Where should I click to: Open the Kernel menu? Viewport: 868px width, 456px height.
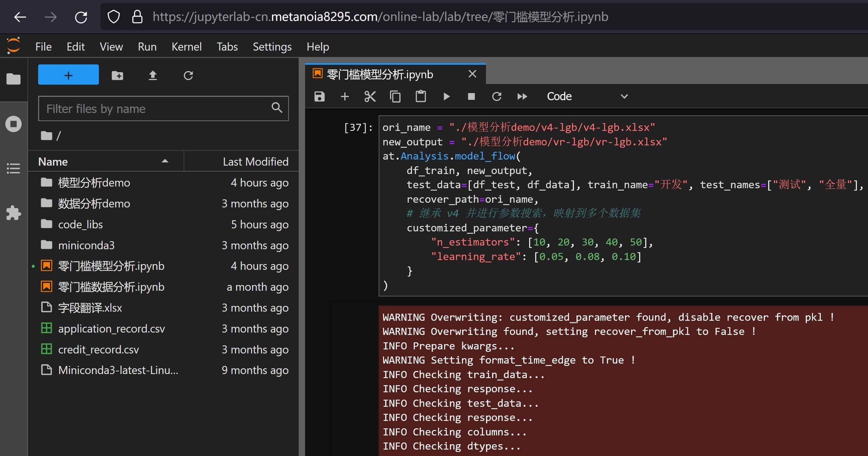186,47
